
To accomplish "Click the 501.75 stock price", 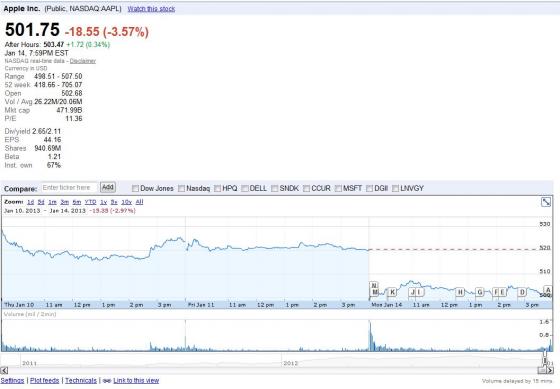I will pyautogui.click(x=32, y=29).
